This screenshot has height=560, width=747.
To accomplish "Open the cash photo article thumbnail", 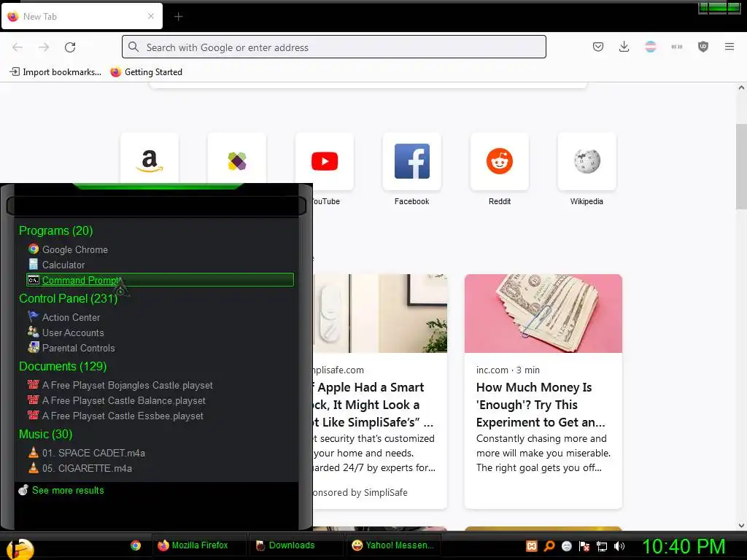I will 543,314.
